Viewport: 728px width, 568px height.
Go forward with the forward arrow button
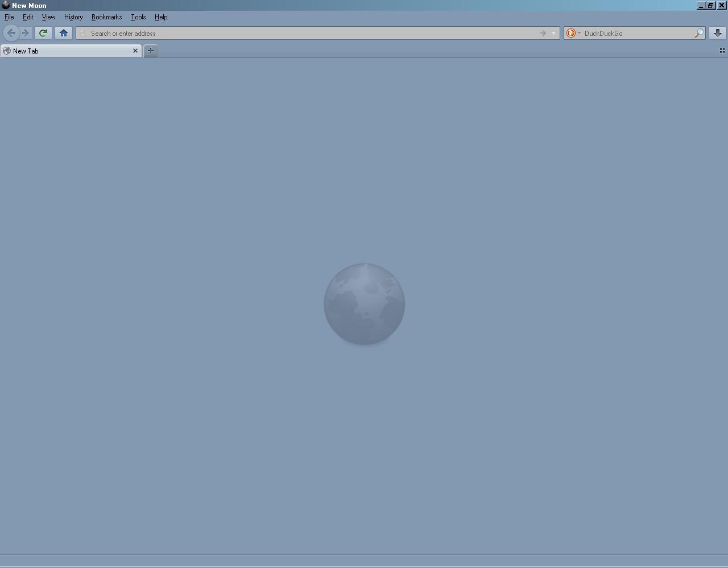[x=25, y=33]
